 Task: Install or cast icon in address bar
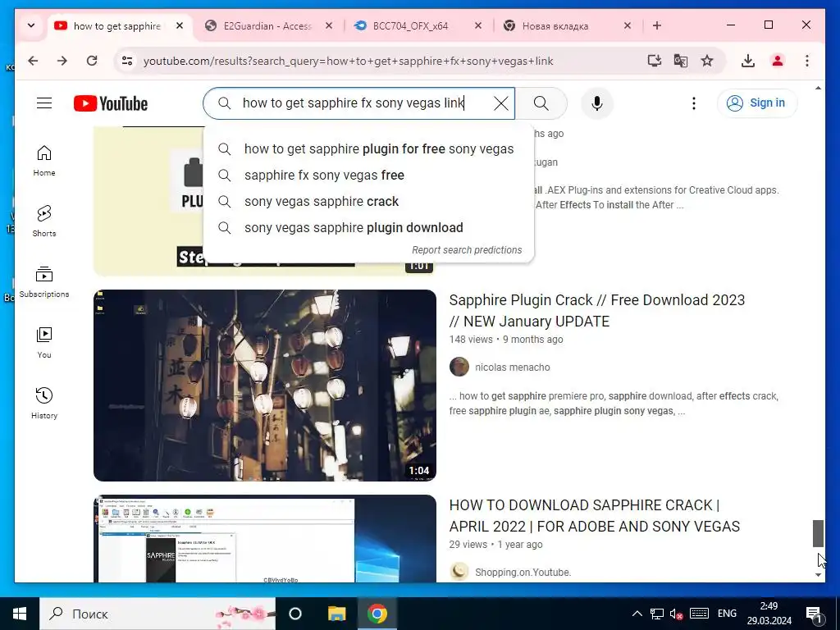(x=654, y=61)
